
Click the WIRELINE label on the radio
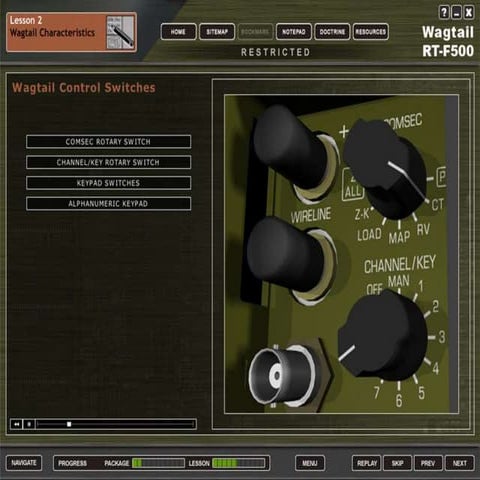pyautogui.click(x=311, y=215)
